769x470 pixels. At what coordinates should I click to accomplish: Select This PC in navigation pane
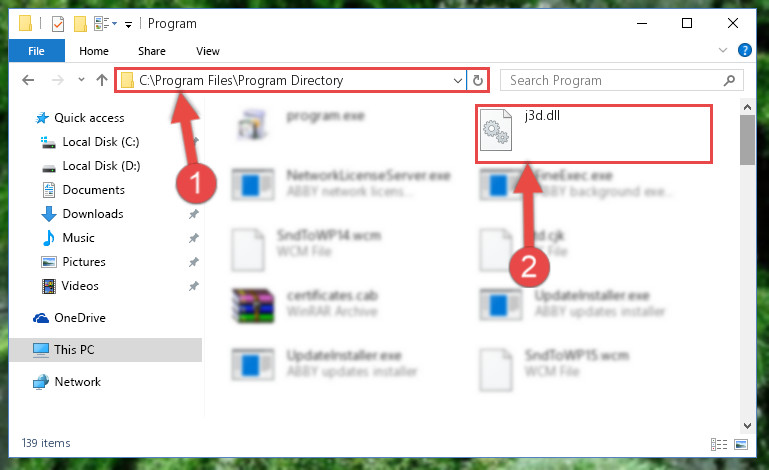(105, 350)
